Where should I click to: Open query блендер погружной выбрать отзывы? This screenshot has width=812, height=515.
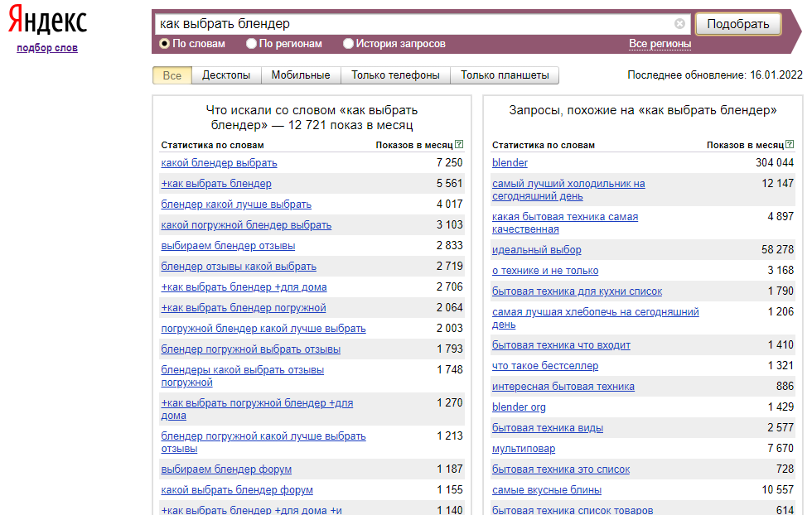pos(250,349)
